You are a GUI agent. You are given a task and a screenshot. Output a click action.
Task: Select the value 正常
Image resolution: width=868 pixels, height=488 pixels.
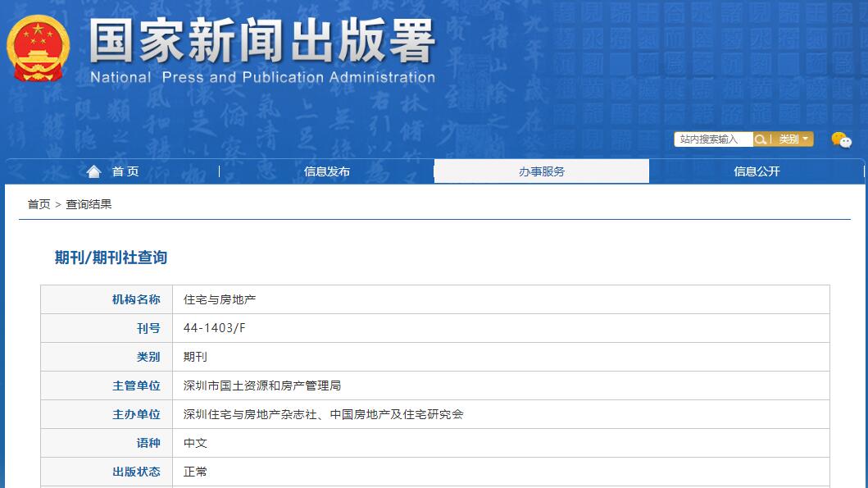coord(195,472)
